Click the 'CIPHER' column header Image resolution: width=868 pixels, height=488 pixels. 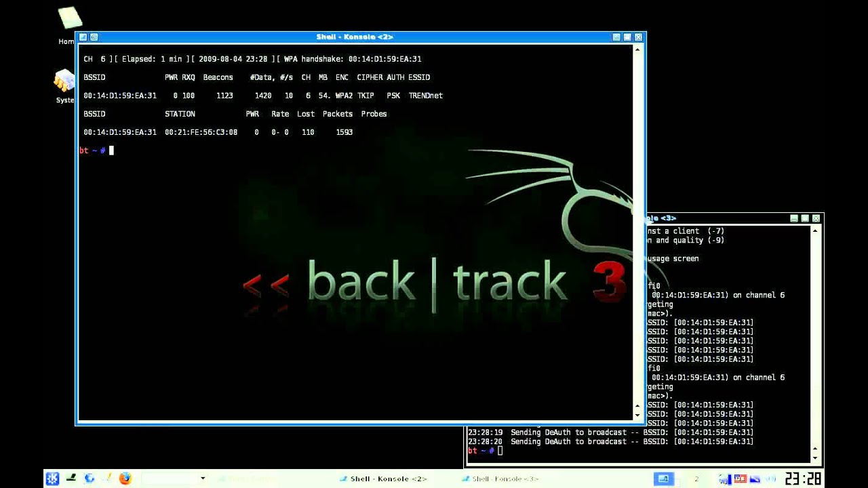[370, 77]
